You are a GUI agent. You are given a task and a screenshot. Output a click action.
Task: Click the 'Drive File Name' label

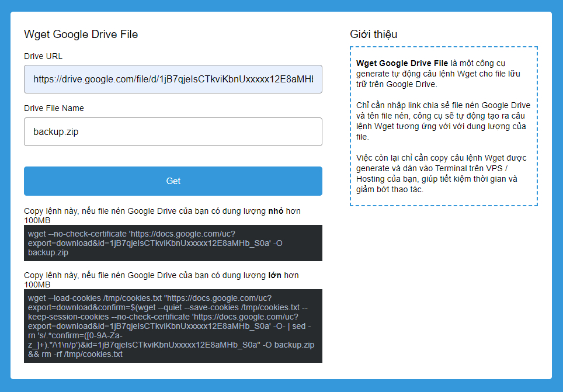(54, 108)
